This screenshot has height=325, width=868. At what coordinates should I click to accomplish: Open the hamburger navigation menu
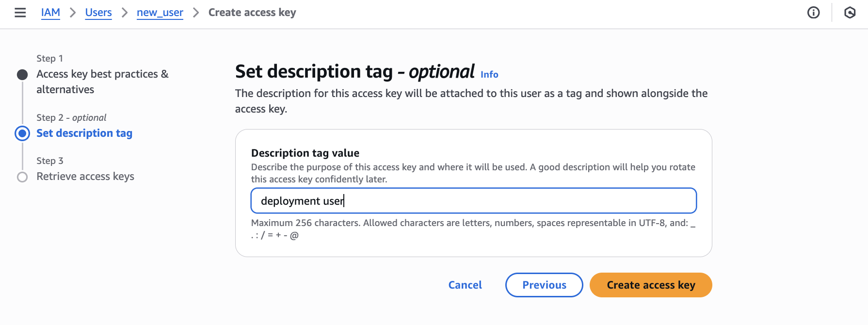pyautogui.click(x=20, y=13)
